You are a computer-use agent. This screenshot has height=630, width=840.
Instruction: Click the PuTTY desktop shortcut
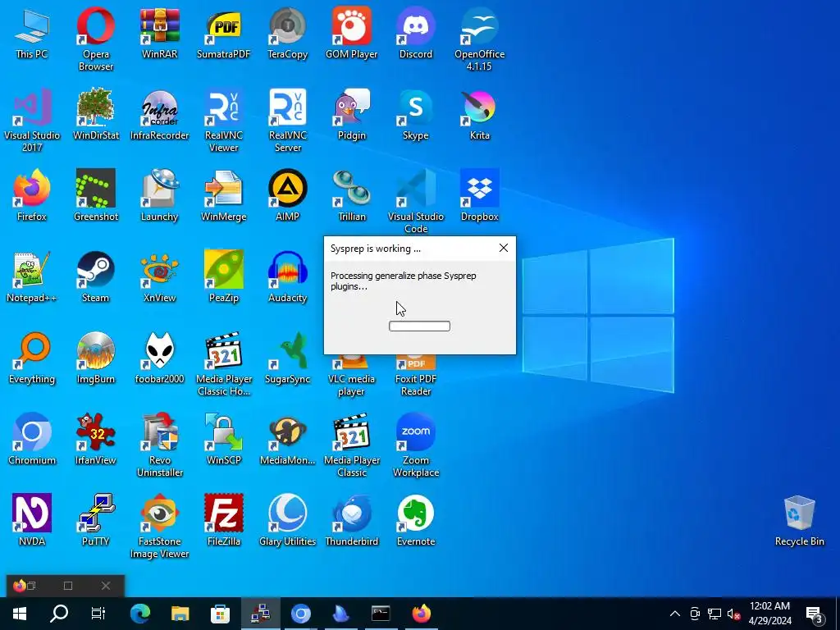pyautogui.click(x=95, y=521)
